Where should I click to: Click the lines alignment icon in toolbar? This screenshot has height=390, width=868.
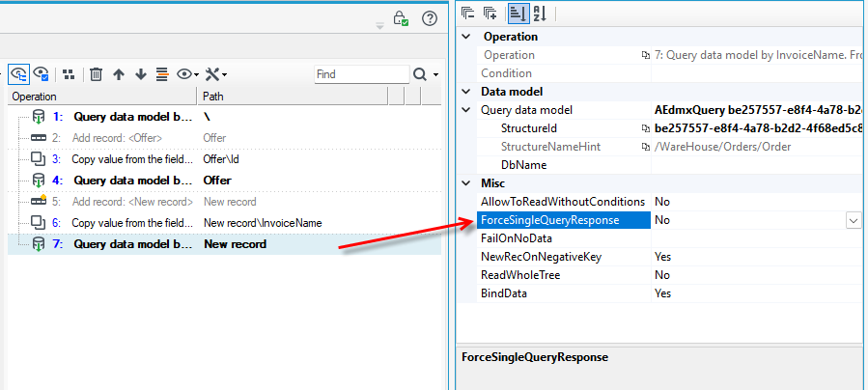[x=161, y=74]
